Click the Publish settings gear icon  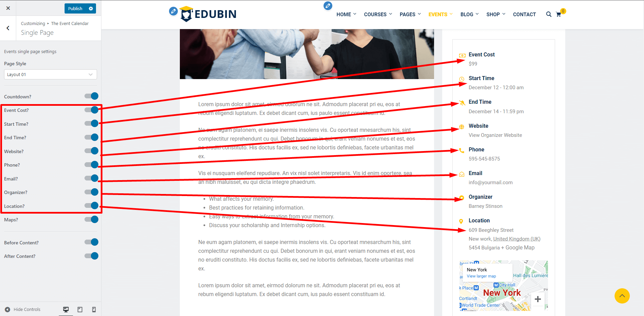91,8
